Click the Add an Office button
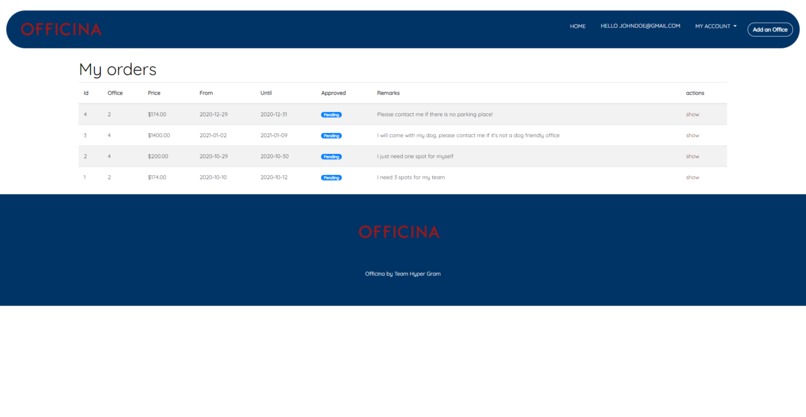806x417 pixels. 770,30
